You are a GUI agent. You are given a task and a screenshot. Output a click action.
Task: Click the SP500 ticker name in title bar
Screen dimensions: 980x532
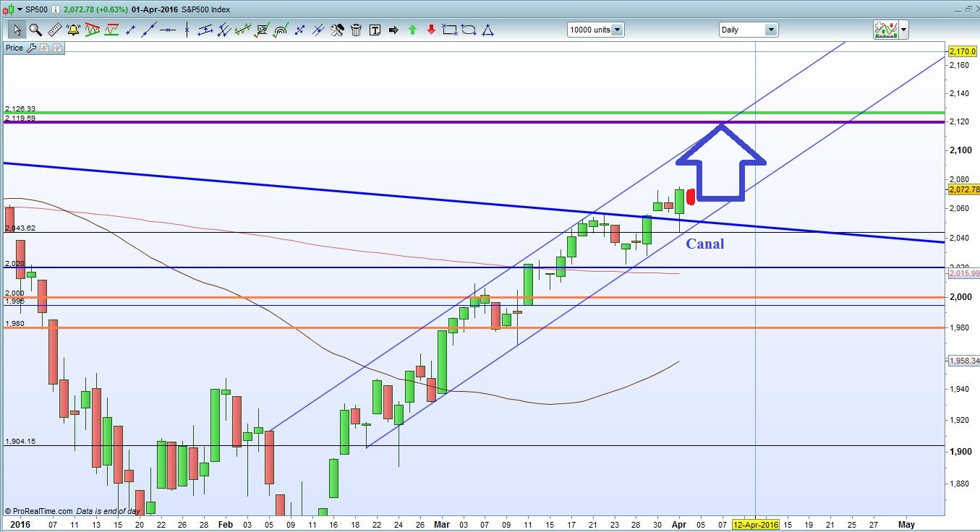click(x=38, y=9)
